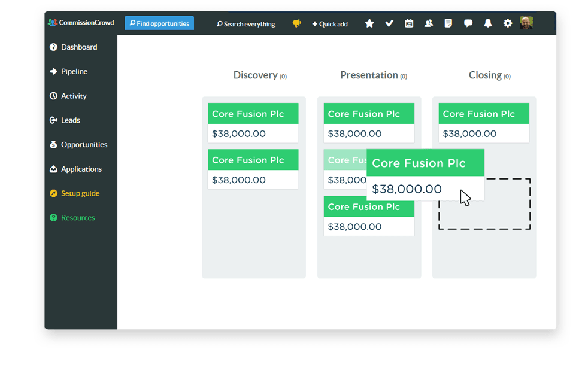Click the Dashboard gauge icon
This screenshot has height=389, width=588.
[54, 47]
